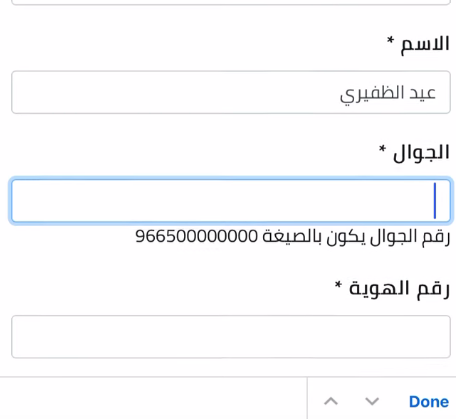Image resolution: width=456 pixels, height=419 pixels.
Task: Click the الجوال field label
Action: point(421,153)
